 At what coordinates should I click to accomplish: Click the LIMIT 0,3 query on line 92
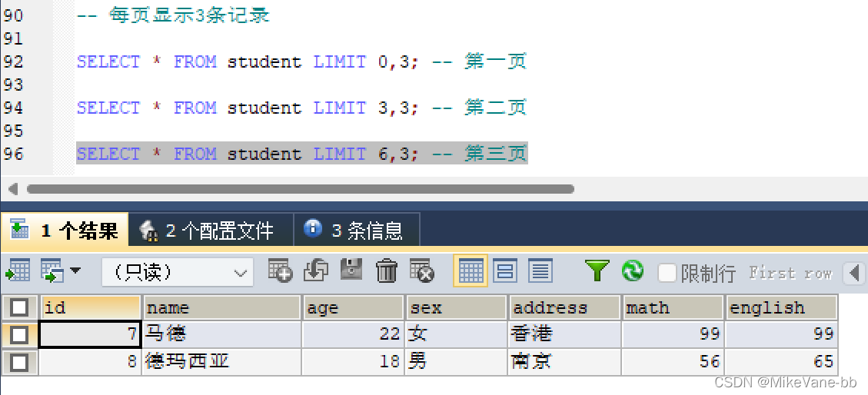click(248, 61)
